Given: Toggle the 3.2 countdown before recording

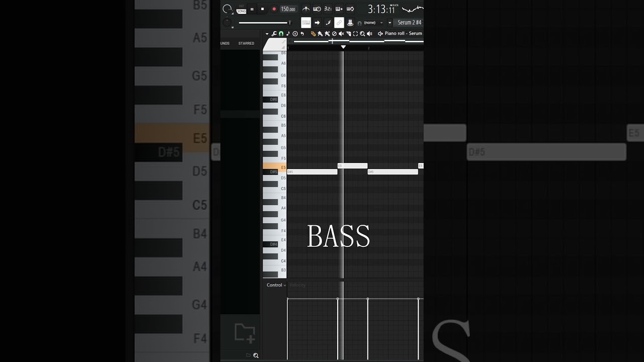Looking at the screenshot, I should 328,9.
